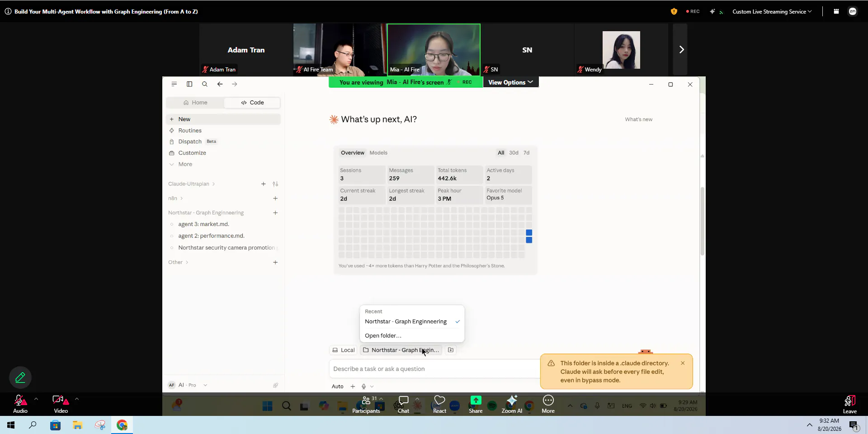Filter stats by All
Image resolution: width=868 pixels, height=434 pixels.
pos(501,153)
